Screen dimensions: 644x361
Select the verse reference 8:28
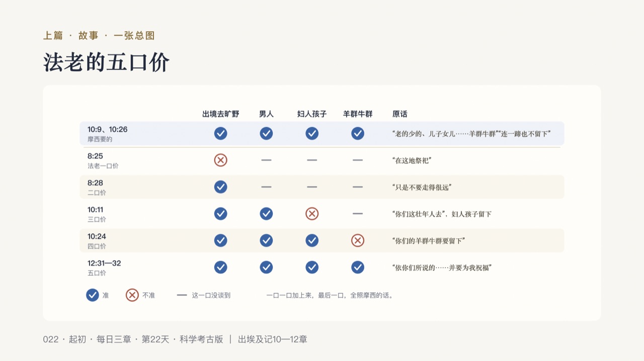tap(95, 183)
